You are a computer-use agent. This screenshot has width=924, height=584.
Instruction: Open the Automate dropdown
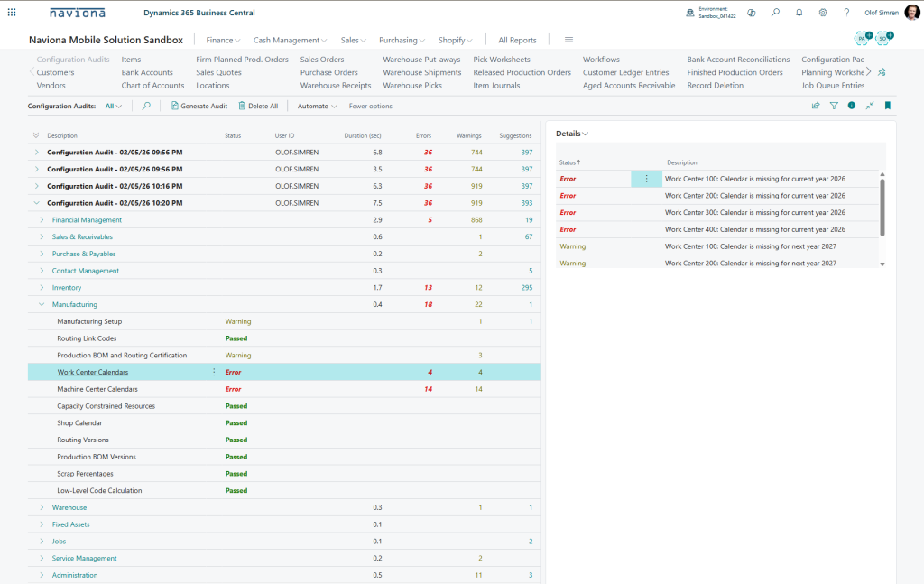coord(317,106)
